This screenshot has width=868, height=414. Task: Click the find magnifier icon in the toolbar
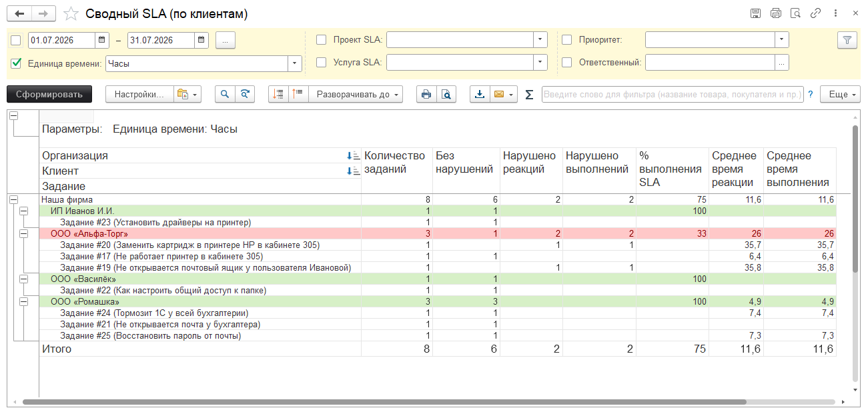coord(225,95)
